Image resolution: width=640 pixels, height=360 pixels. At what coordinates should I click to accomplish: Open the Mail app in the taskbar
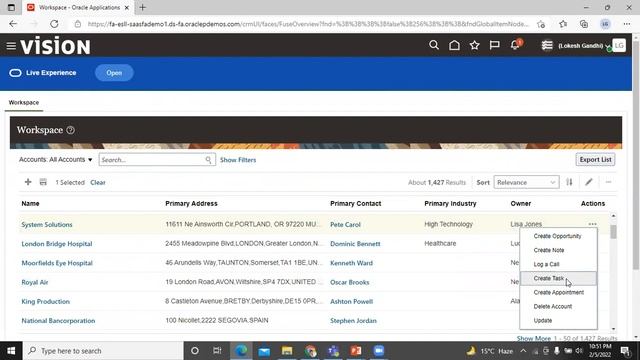click(x=264, y=351)
